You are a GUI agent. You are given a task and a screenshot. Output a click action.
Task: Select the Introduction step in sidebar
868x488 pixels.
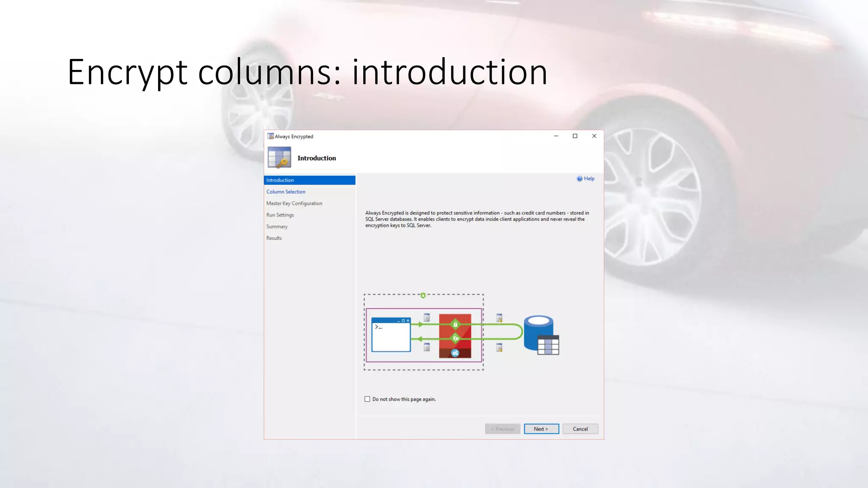pos(309,180)
